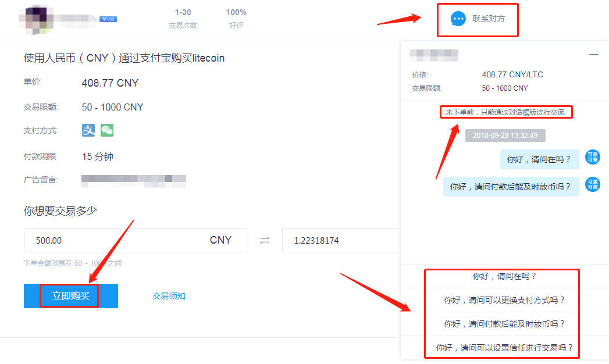
Task: Focus the 1.22318174 litecoin amount field
Action: point(341,240)
